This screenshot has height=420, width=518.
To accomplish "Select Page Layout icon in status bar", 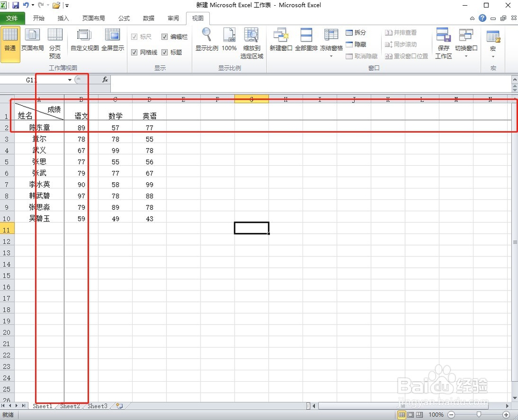I will pos(410,415).
